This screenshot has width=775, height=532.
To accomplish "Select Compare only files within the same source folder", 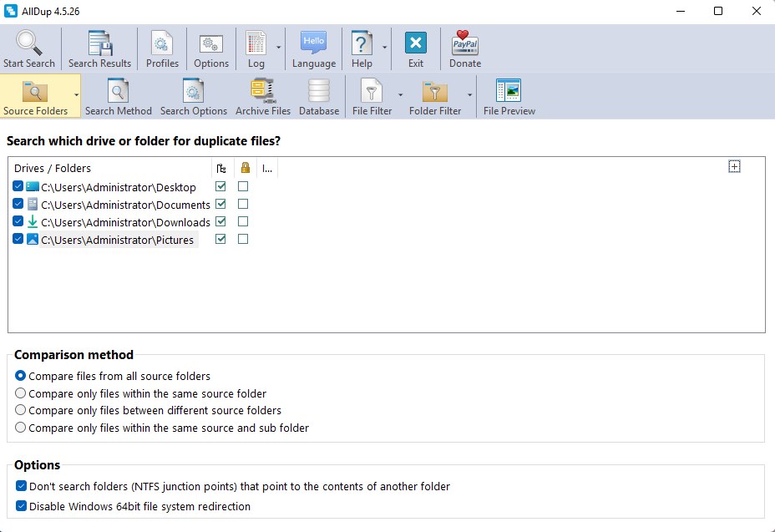I will tap(20, 393).
